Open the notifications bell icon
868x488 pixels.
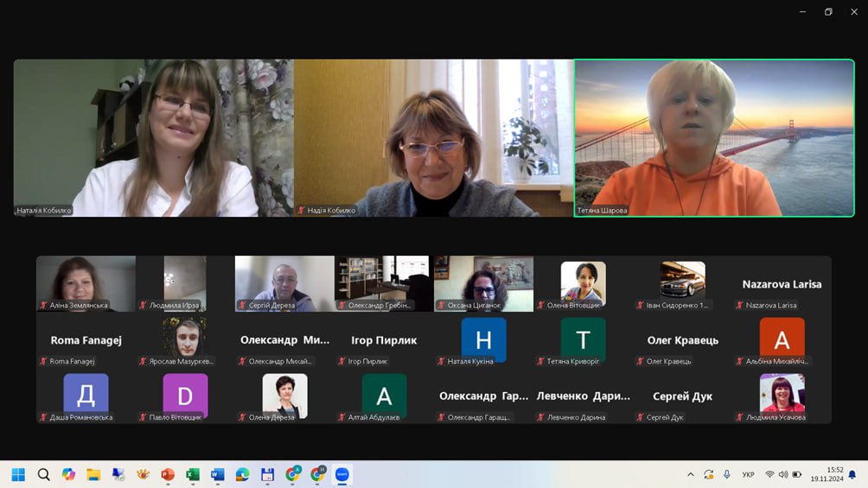[852, 475]
